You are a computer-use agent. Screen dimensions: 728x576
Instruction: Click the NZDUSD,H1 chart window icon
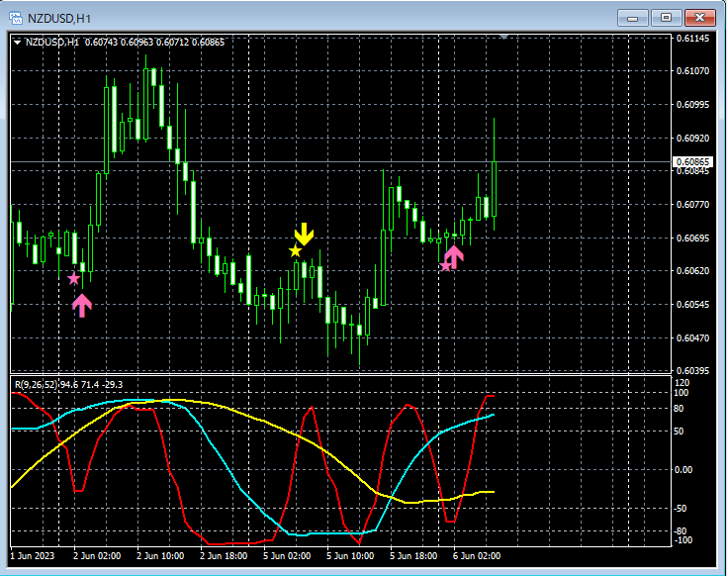[x=16, y=18]
